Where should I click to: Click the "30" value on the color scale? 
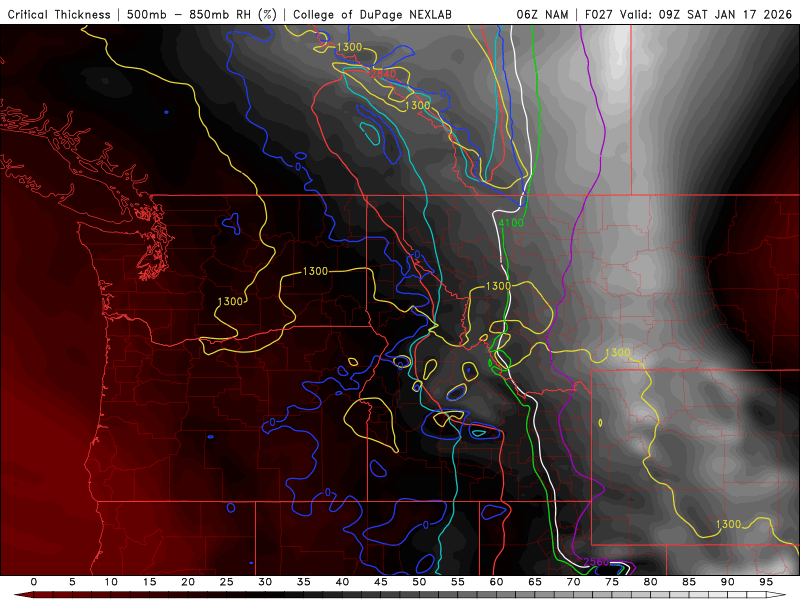[x=265, y=582]
